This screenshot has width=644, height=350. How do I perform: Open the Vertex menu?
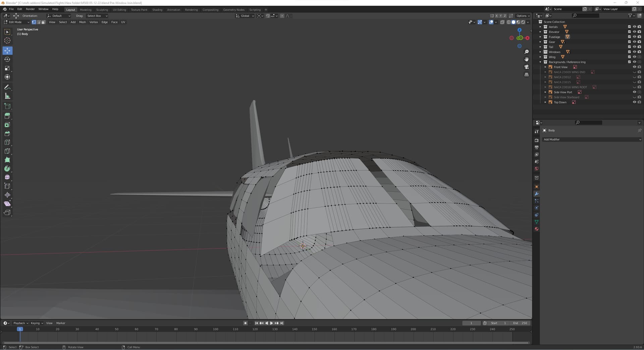(x=94, y=22)
